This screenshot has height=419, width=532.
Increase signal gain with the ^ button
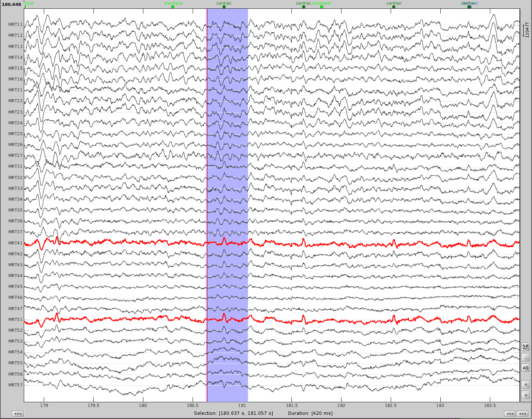525,384
